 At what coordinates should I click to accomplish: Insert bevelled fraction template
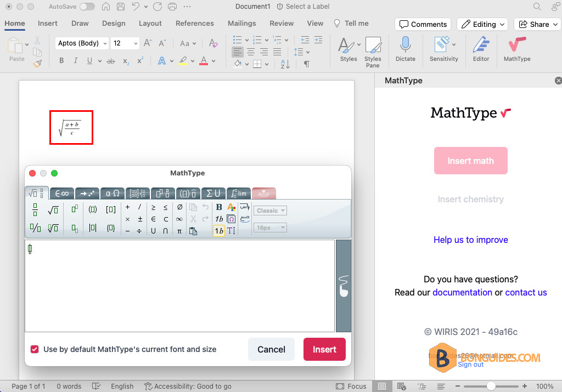pyautogui.click(x=35, y=228)
